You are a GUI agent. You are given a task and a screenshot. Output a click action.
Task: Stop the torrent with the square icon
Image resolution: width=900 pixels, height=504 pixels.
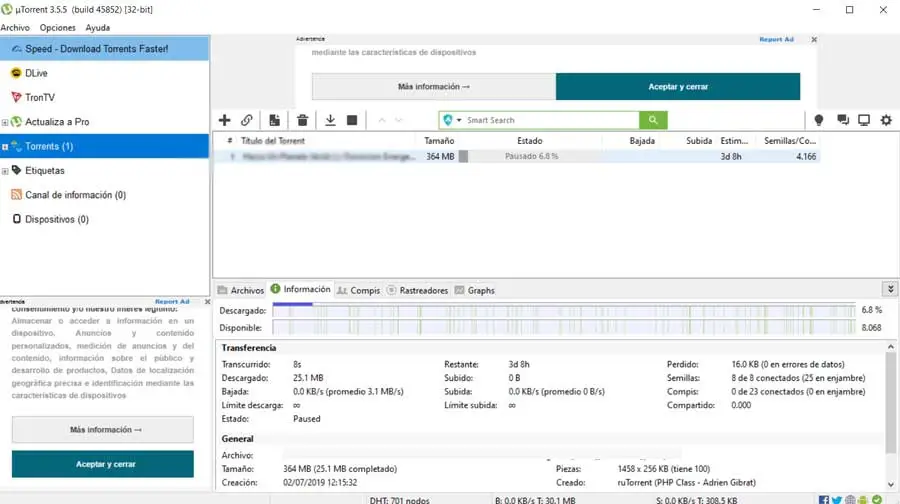tap(352, 120)
